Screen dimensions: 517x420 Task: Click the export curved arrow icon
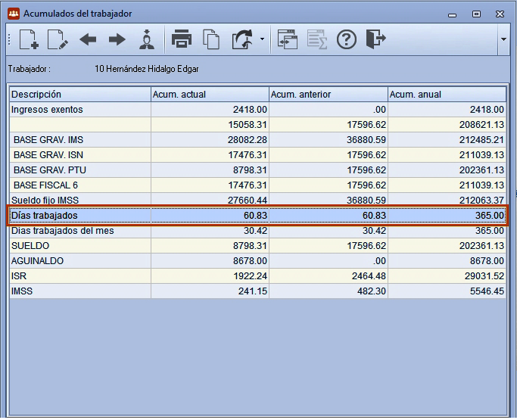[243, 39]
